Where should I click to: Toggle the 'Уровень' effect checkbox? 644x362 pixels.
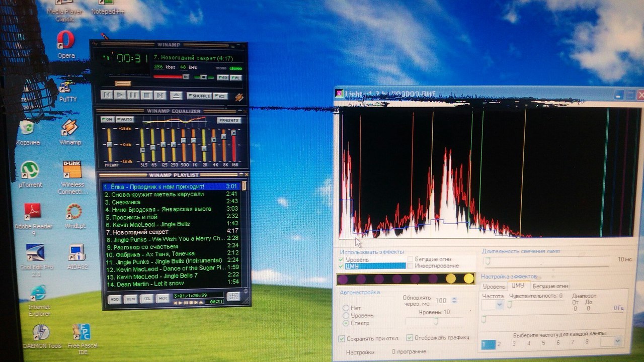click(x=342, y=259)
